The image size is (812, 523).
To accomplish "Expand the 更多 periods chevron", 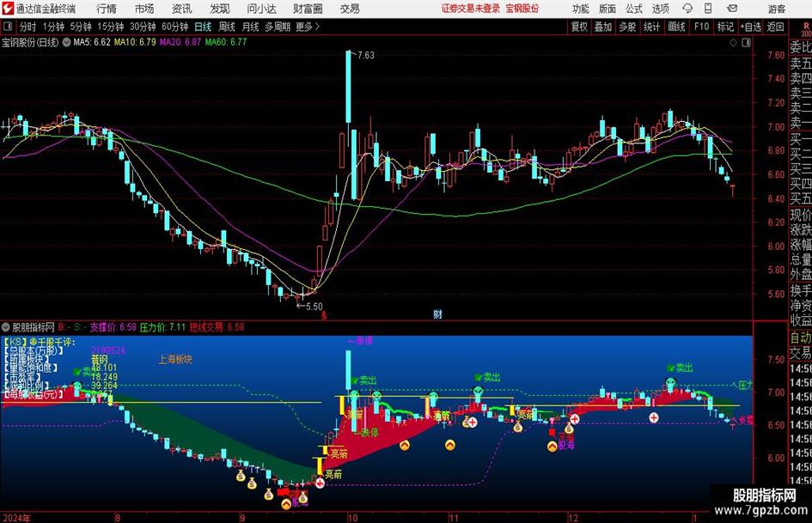I will (x=317, y=27).
